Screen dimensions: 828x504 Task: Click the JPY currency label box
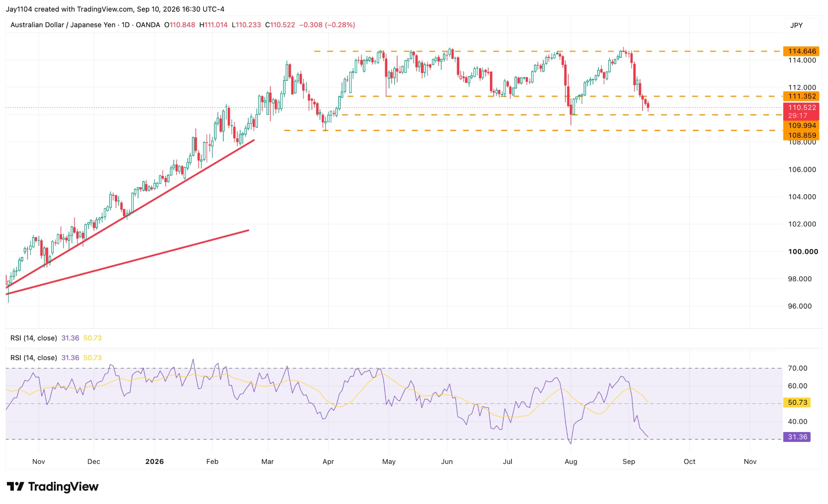(802, 25)
